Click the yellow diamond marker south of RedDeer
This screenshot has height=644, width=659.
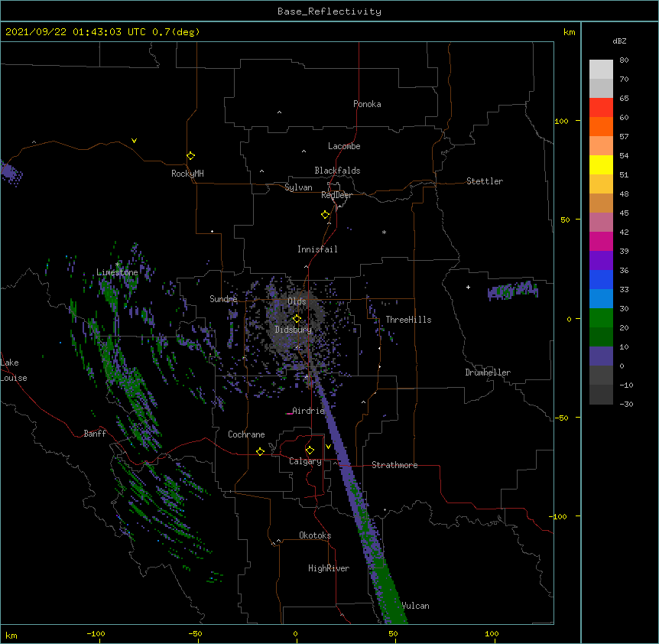pyautogui.click(x=326, y=214)
